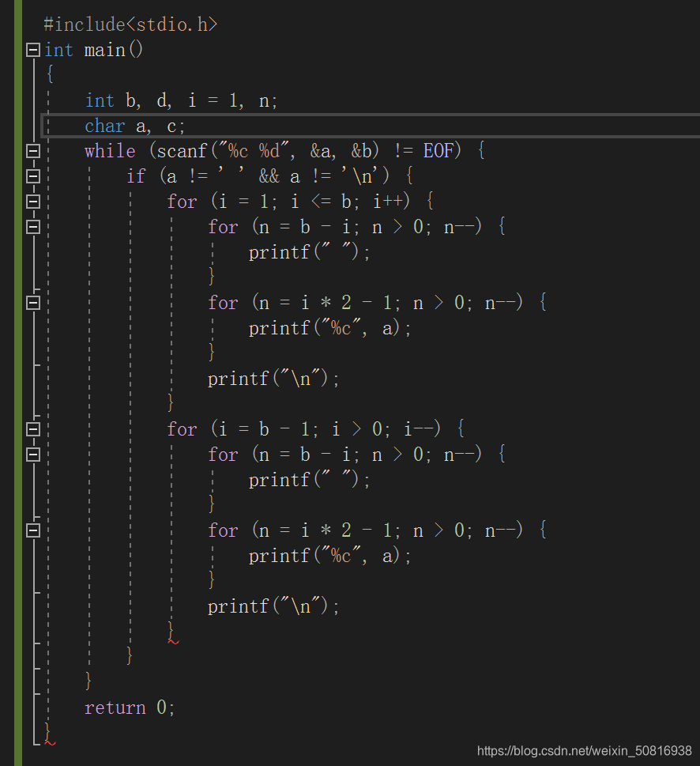Click the 'main' function name
700x766 pixels.
click(104, 50)
